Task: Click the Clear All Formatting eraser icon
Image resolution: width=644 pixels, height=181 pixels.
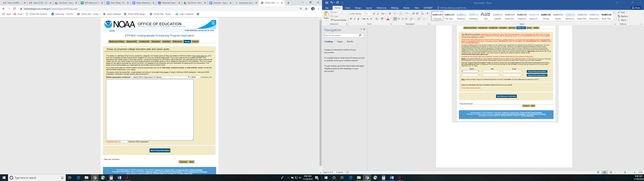Action: [x=390, y=14]
